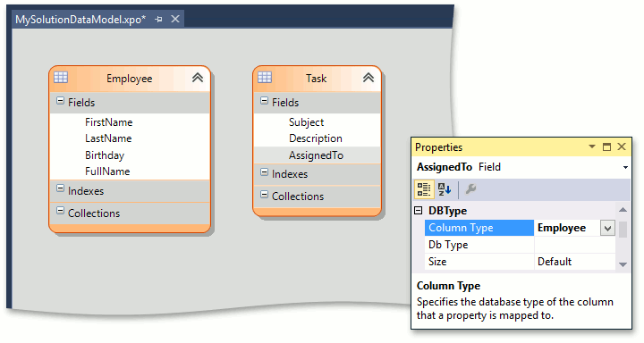Click the Properties grid scrollbar down arrow
This screenshot has width=644, height=343.
(x=623, y=264)
